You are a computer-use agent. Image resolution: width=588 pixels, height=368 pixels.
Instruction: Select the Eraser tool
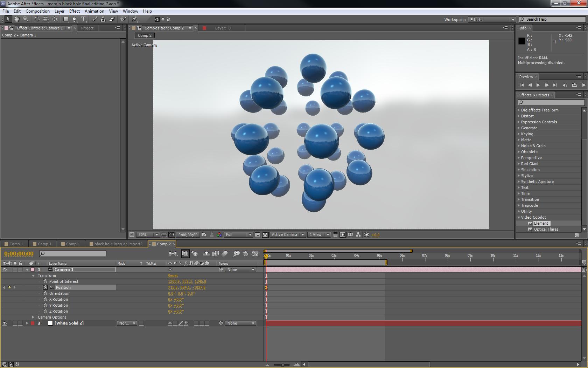coord(112,19)
